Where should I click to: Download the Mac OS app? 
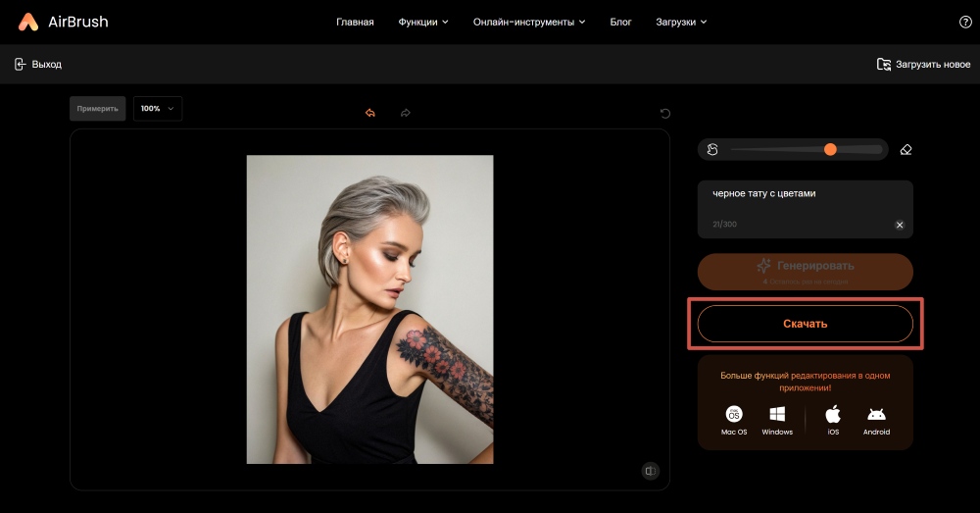click(734, 420)
